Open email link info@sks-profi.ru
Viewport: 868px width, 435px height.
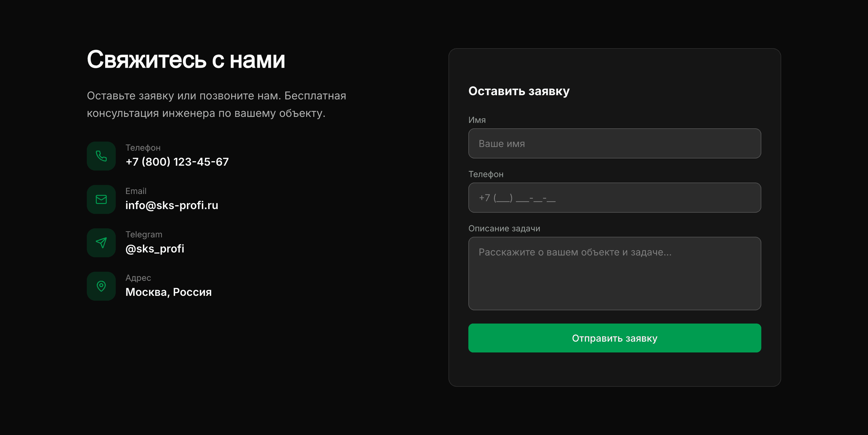point(172,205)
